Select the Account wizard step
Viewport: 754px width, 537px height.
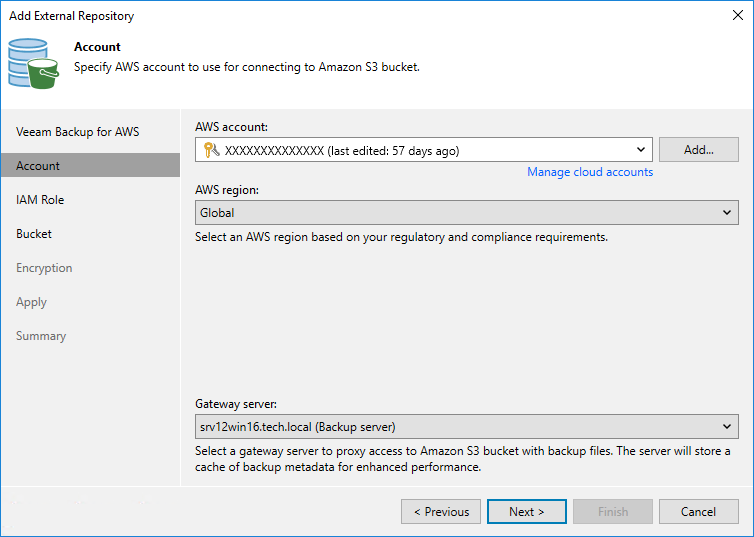tap(38, 166)
